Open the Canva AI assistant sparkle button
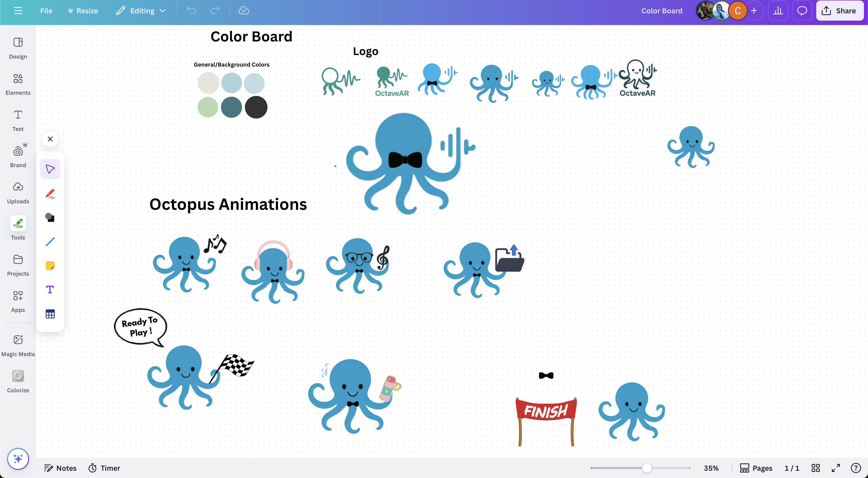Viewport: 868px width, 478px height. click(x=18, y=458)
